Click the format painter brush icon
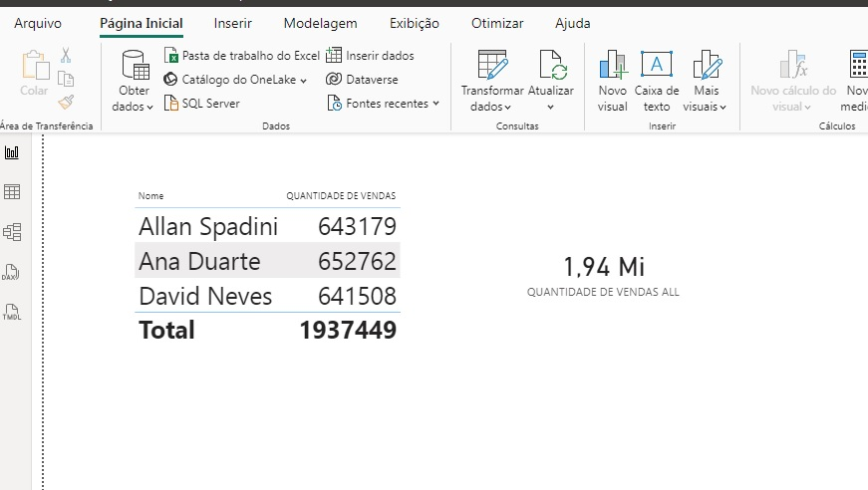The height and width of the screenshot is (490, 868). pos(66,102)
